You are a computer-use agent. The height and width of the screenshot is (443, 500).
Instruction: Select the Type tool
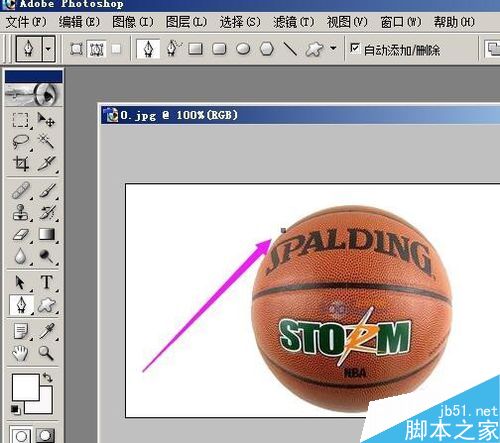coord(47,282)
